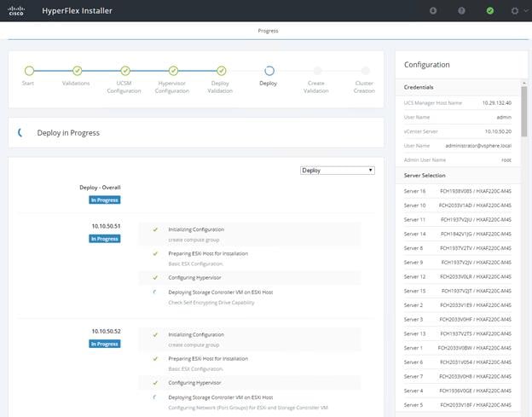Click the Server 8 row
This screenshot has height=417, width=532.
(457, 248)
